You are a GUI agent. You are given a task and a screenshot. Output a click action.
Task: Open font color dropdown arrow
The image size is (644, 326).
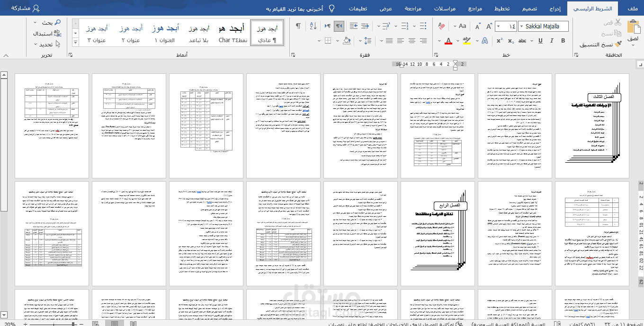439,41
